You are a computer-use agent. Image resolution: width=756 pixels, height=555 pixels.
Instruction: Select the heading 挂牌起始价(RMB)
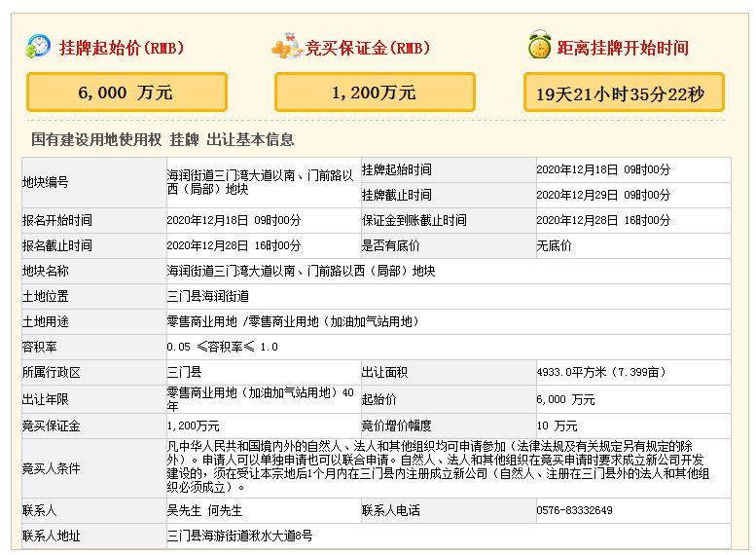pos(122,48)
